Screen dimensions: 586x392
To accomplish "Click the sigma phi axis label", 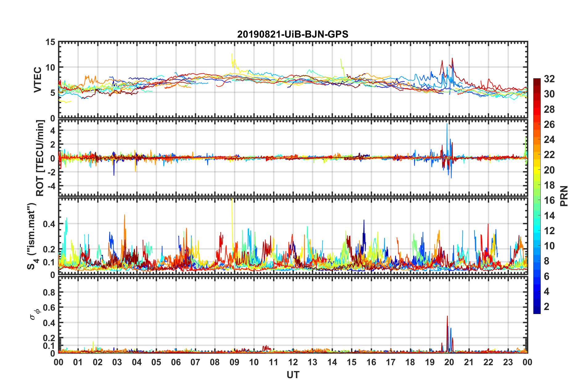I will (x=35, y=314).
